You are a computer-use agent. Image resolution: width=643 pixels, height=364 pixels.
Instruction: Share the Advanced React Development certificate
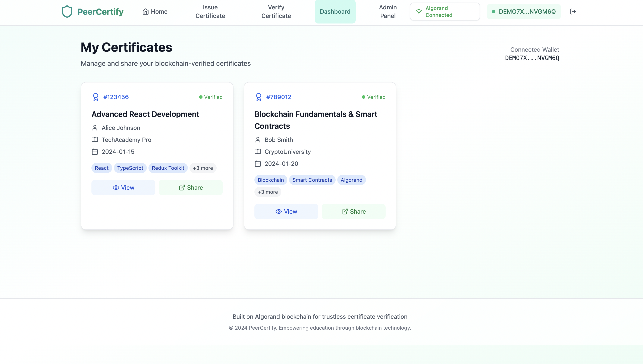pyautogui.click(x=191, y=188)
